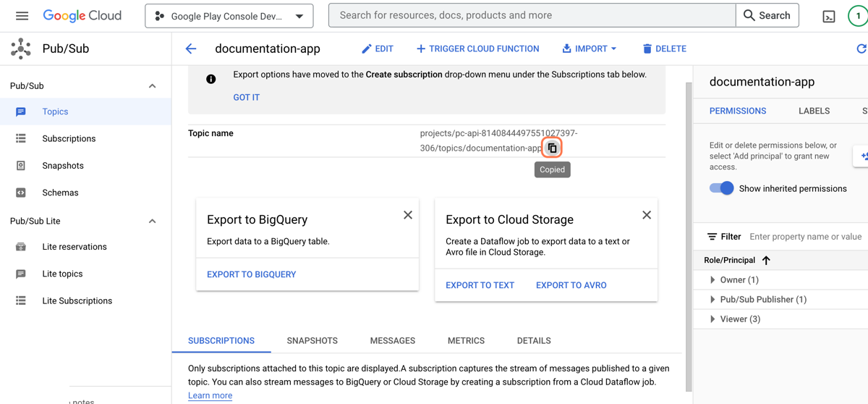This screenshot has height=404, width=868.
Task: Click the Google Cloud logo
Action: pos(82,15)
